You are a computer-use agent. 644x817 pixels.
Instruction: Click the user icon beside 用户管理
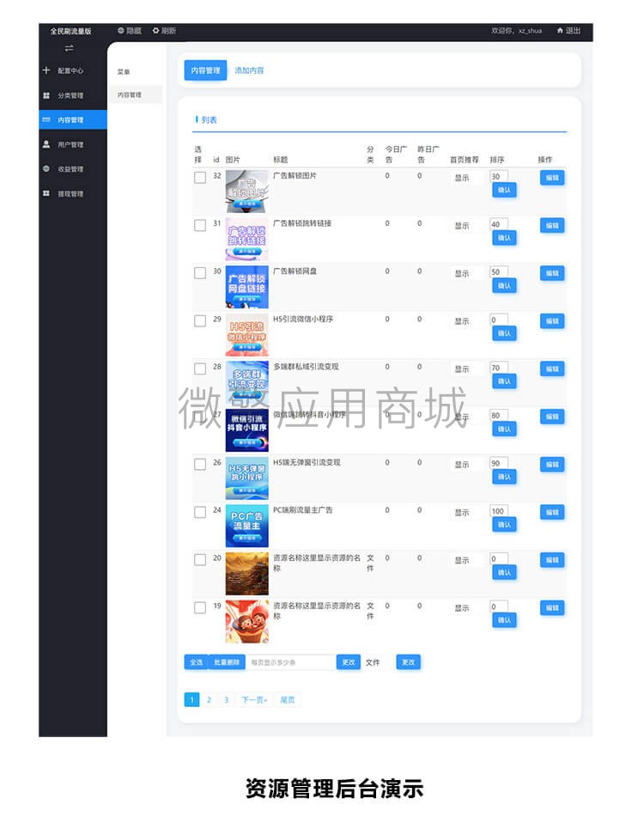coord(46,143)
